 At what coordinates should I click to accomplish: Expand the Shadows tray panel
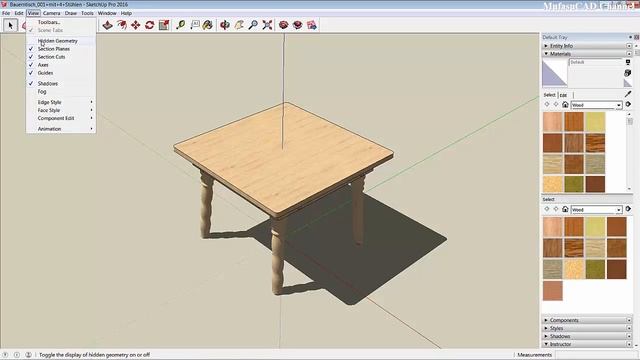coord(587,336)
